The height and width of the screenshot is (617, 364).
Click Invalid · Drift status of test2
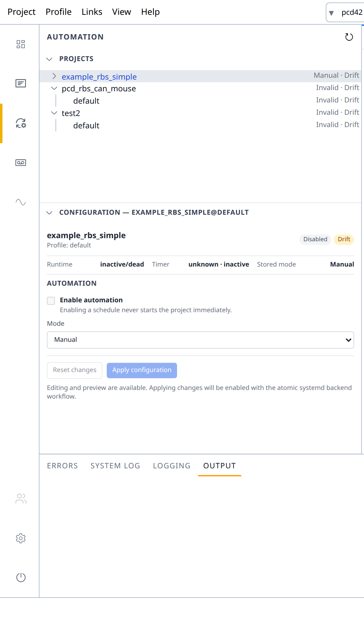[337, 112]
